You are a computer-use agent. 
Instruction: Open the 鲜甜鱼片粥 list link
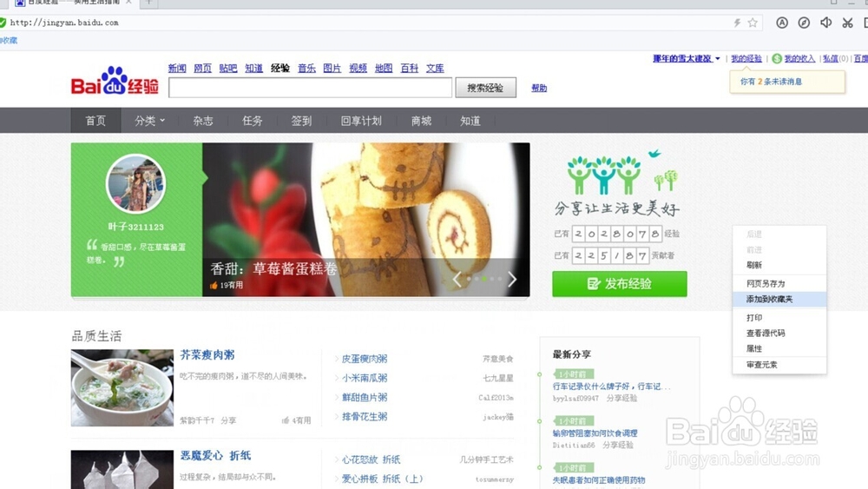click(365, 398)
